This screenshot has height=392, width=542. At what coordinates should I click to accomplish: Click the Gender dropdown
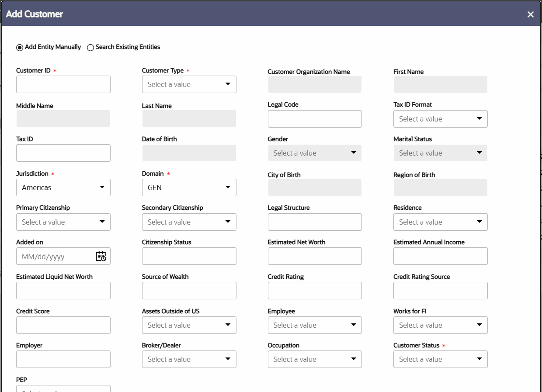(x=315, y=153)
